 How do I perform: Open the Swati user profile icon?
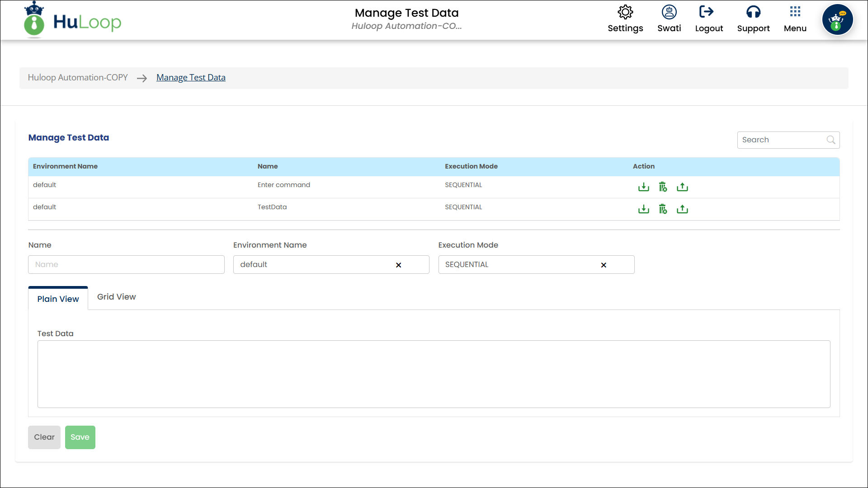click(x=669, y=12)
